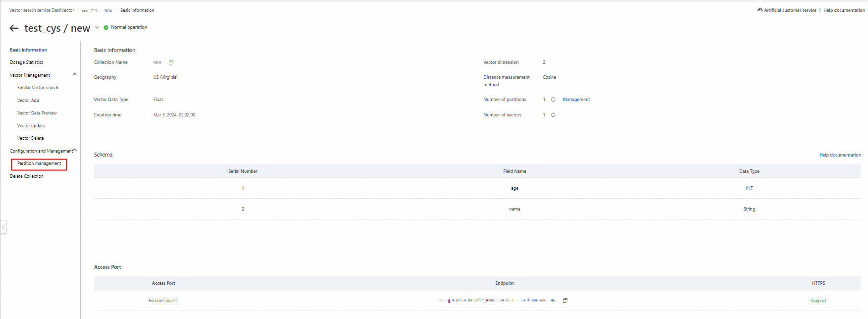Click the Cosine distance measurement value

pos(549,77)
